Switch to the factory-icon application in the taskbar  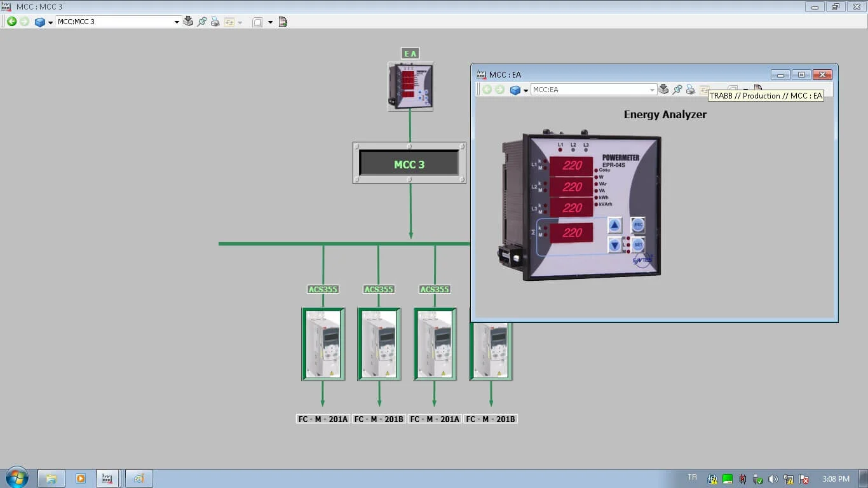(x=109, y=478)
